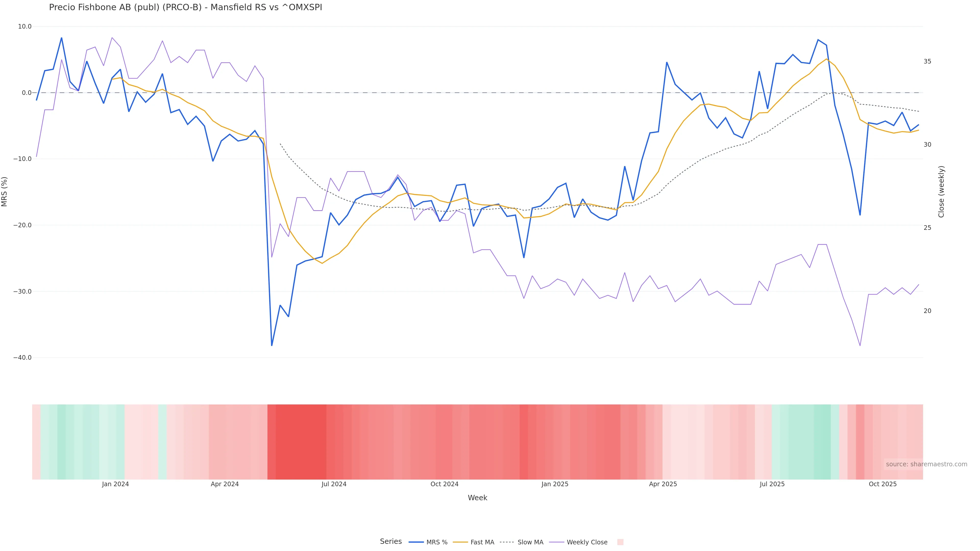
Task: Select the "Jul 2025" x-axis label
Action: [772, 484]
